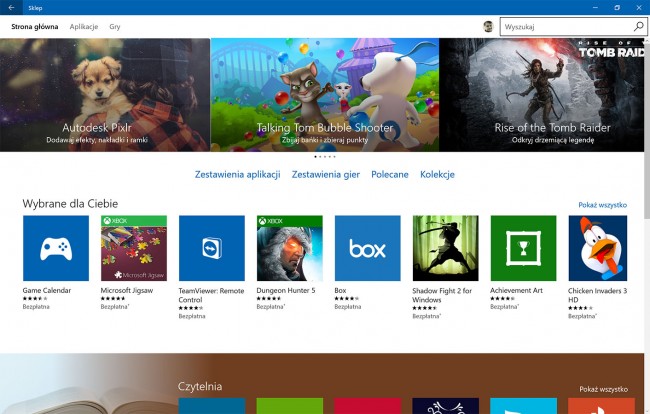Select first carousel page dot
Screen dimensions: 650x414
tap(315, 157)
